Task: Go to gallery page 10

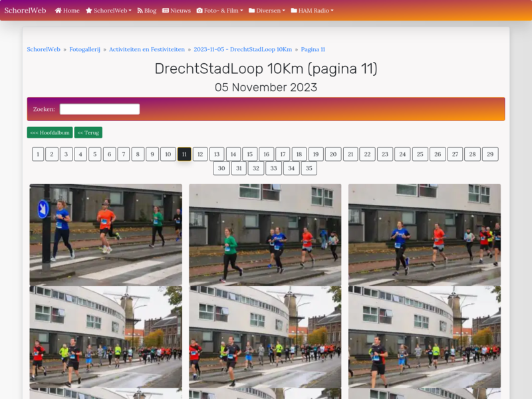Action: (x=168, y=154)
